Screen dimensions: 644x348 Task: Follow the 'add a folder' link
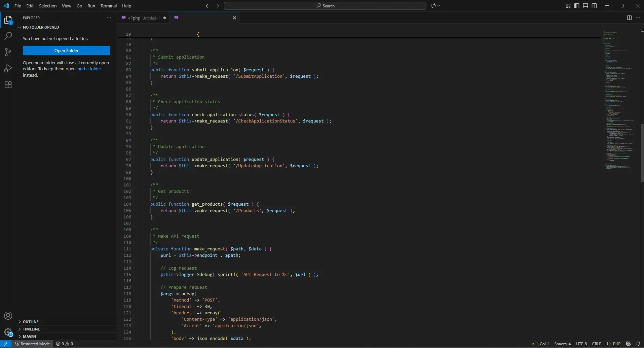click(89, 69)
